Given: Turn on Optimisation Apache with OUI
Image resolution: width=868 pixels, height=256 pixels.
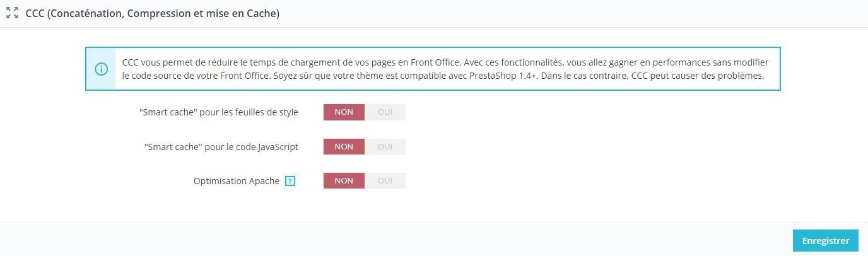Looking at the screenshot, I should click(x=385, y=181).
